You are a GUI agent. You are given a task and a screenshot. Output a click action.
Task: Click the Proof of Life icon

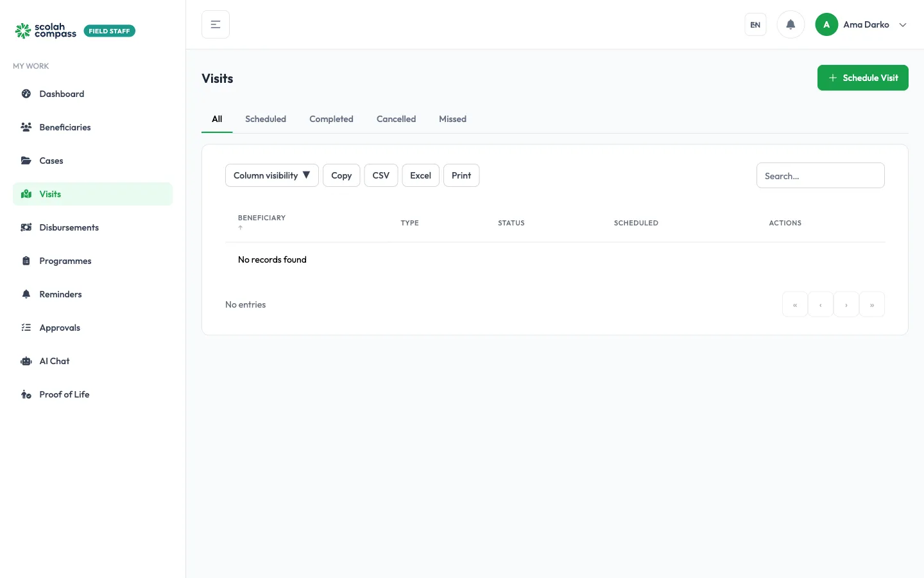26,394
